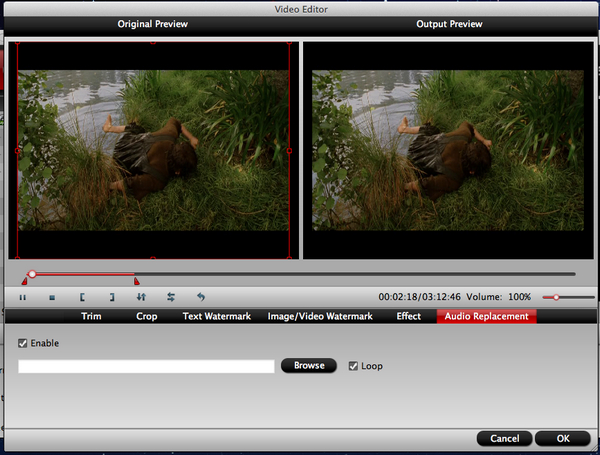Click the playhead knob on the timeline

(32, 274)
